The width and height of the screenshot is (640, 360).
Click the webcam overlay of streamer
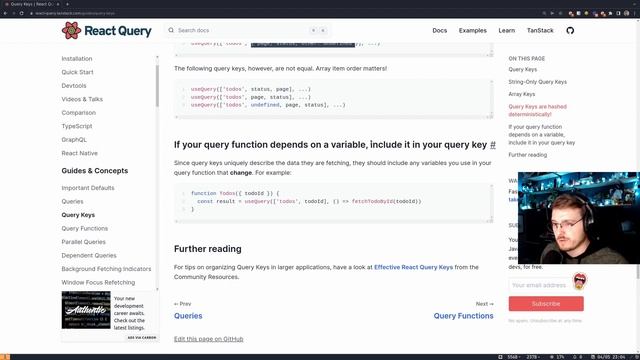579,218
